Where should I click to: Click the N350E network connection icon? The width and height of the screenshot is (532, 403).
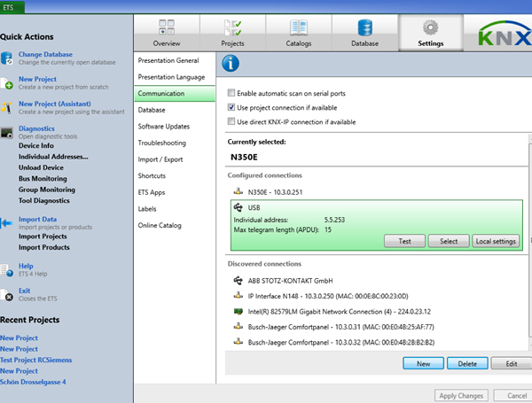point(239,192)
